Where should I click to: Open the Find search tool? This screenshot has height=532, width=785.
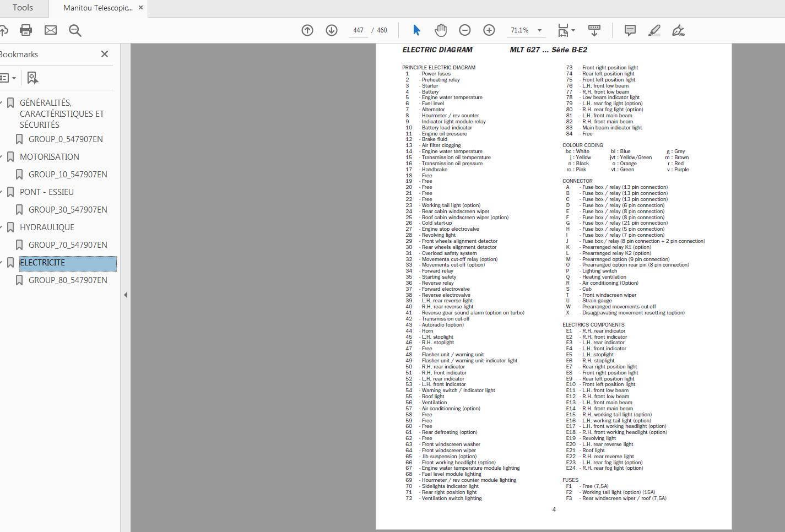pos(75,30)
